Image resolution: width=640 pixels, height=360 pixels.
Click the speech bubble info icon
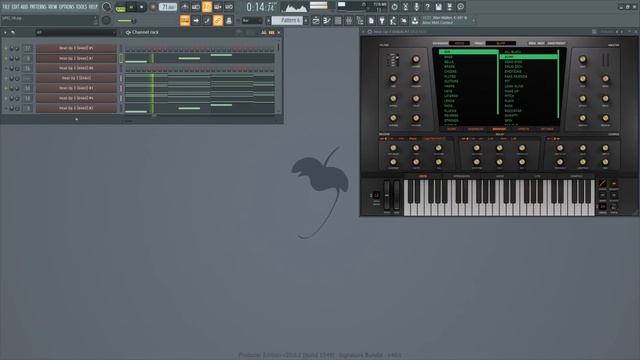[x=460, y=7]
